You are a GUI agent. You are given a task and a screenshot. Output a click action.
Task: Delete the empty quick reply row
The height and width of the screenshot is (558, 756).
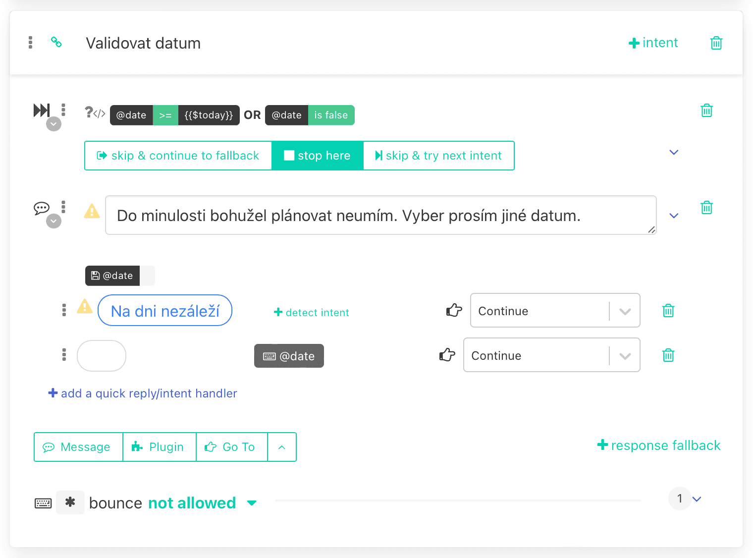[x=668, y=355]
